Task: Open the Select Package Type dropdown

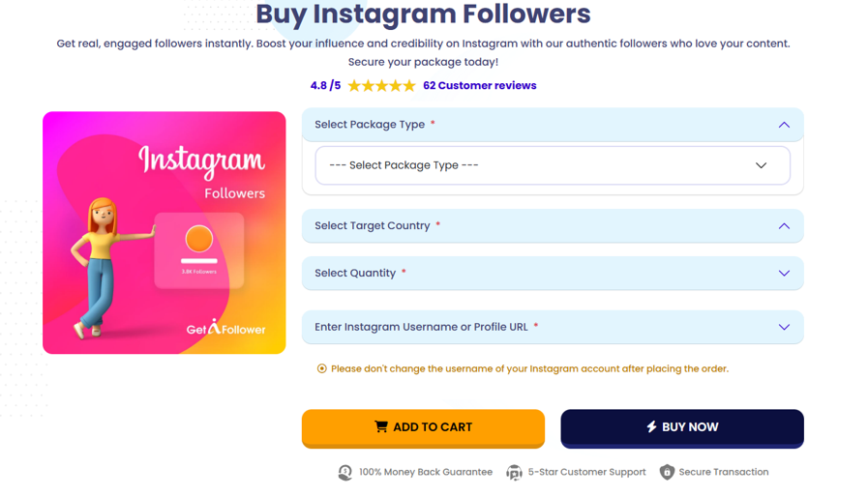Action: tap(552, 165)
